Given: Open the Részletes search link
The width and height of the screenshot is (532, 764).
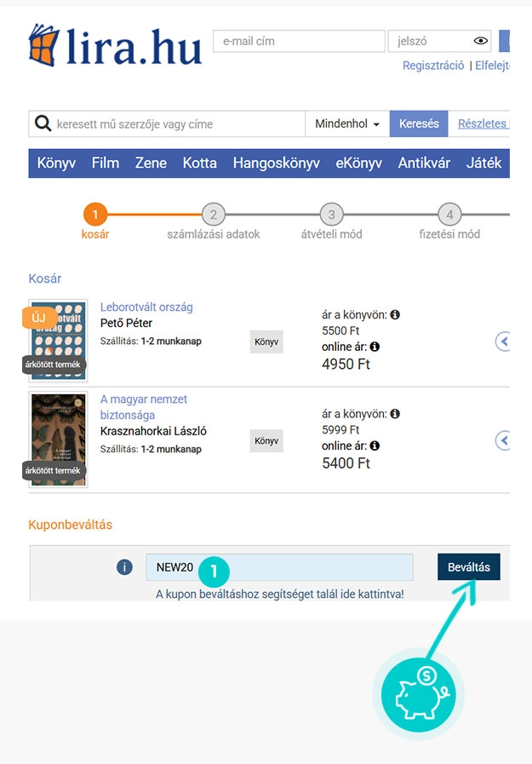Looking at the screenshot, I should tap(483, 124).
